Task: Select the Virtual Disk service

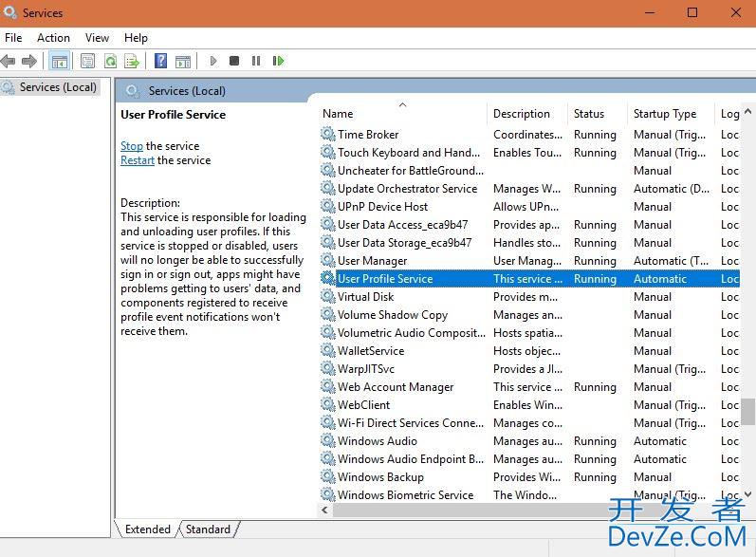Action: [529, 297]
